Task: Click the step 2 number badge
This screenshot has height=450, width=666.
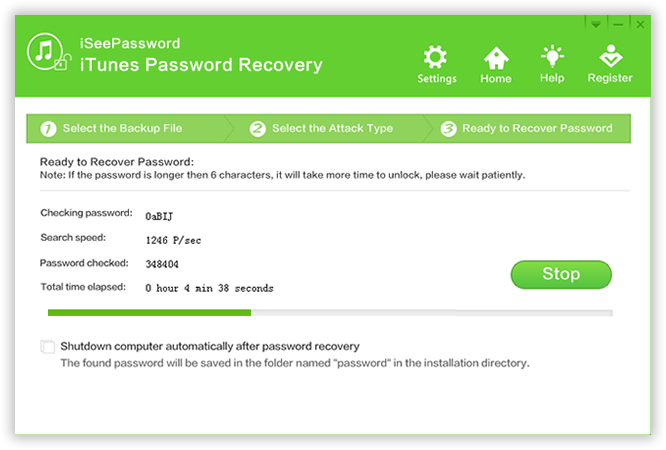Action: pos(258,129)
